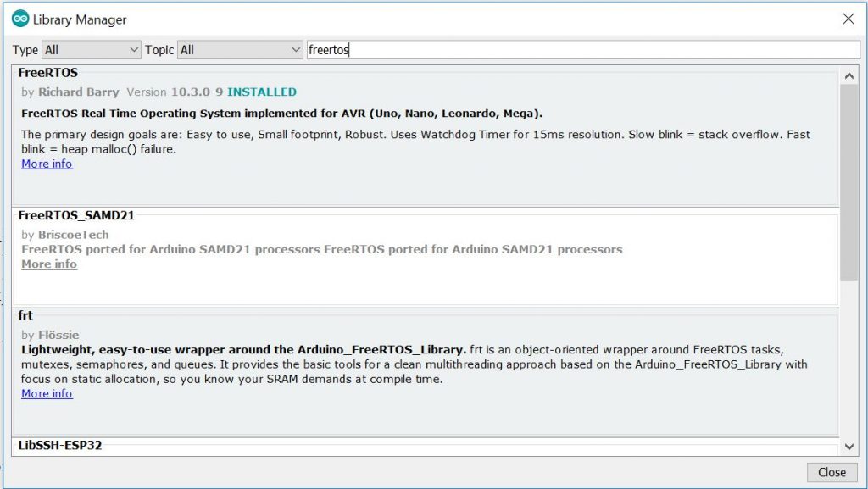This screenshot has height=489, width=868.
Task: Select the FreeRTOS_SAMD21 library entry title
Action: (76, 215)
